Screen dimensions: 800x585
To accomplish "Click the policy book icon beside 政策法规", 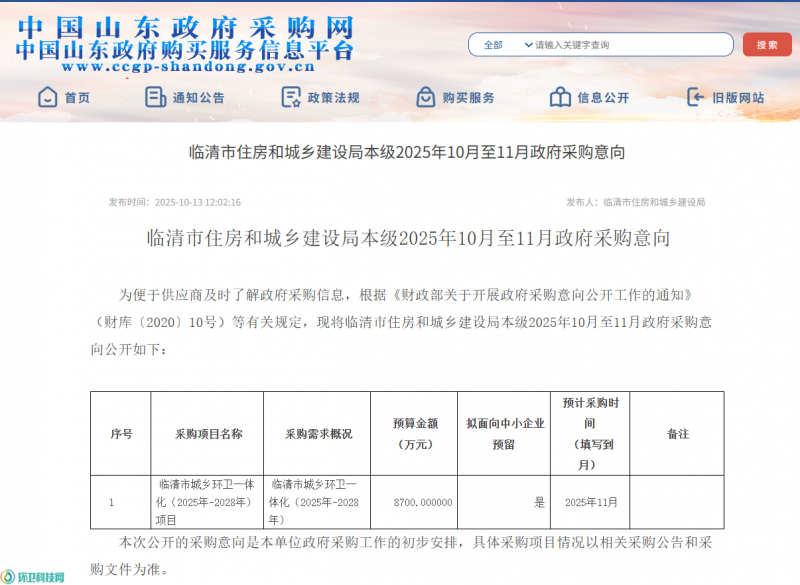I will (x=291, y=97).
